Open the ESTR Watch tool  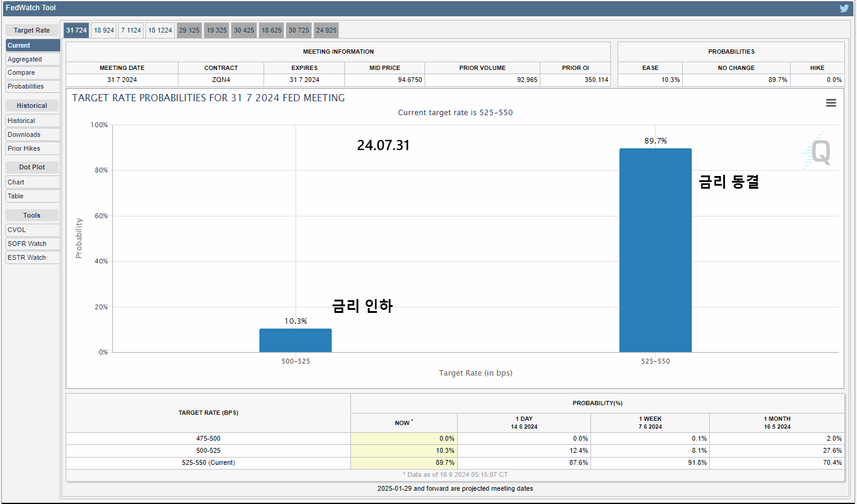pos(33,257)
